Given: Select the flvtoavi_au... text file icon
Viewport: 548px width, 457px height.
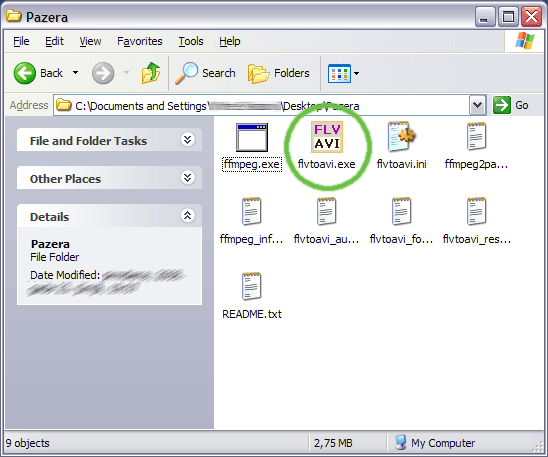Looking at the screenshot, I should tap(326, 211).
